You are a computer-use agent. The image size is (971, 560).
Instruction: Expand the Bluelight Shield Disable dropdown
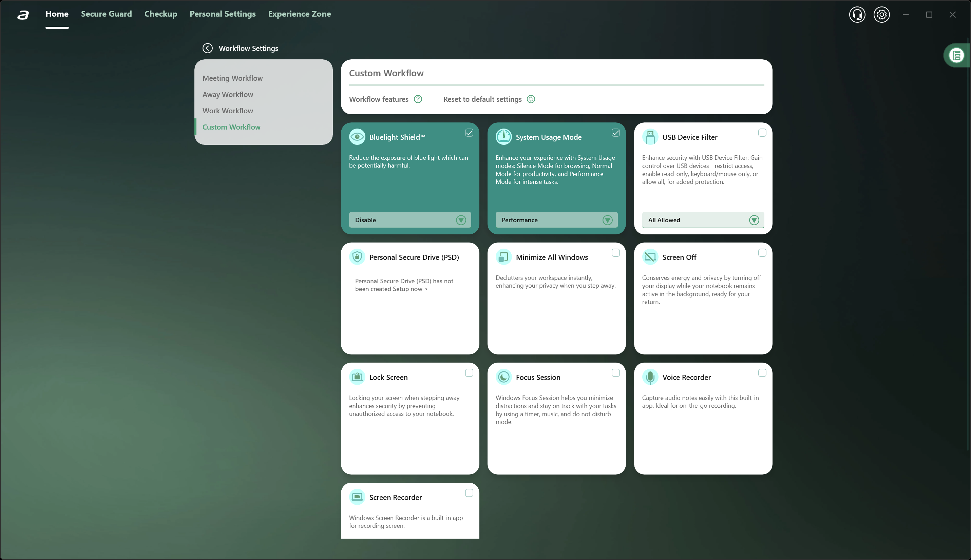[x=460, y=220]
